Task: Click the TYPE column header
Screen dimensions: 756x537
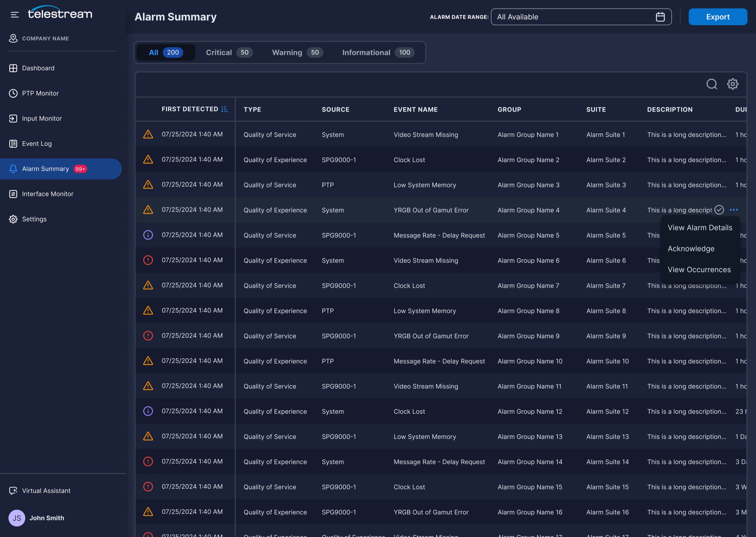Action: pyautogui.click(x=252, y=110)
